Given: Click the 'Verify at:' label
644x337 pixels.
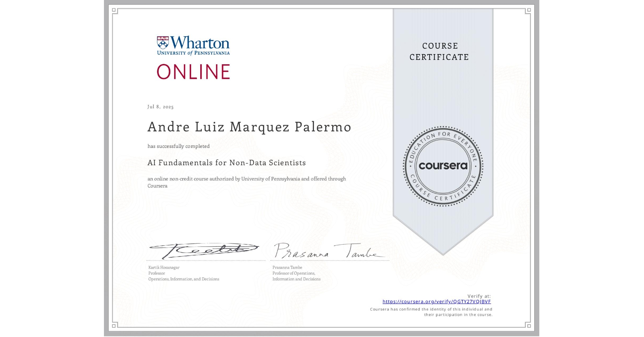Looking at the screenshot, I should click(479, 296).
